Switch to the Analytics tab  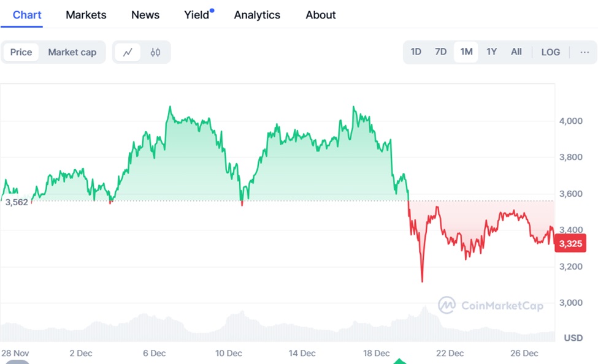(257, 15)
